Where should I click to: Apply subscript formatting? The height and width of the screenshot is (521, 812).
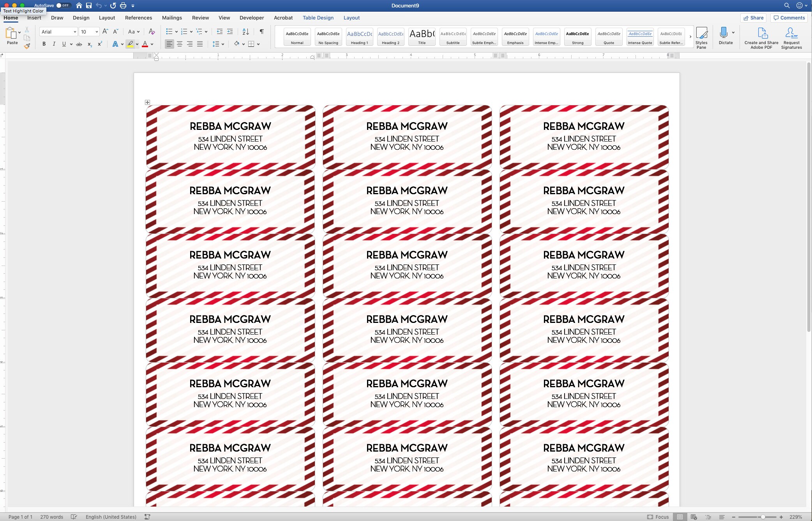[89, 44]
